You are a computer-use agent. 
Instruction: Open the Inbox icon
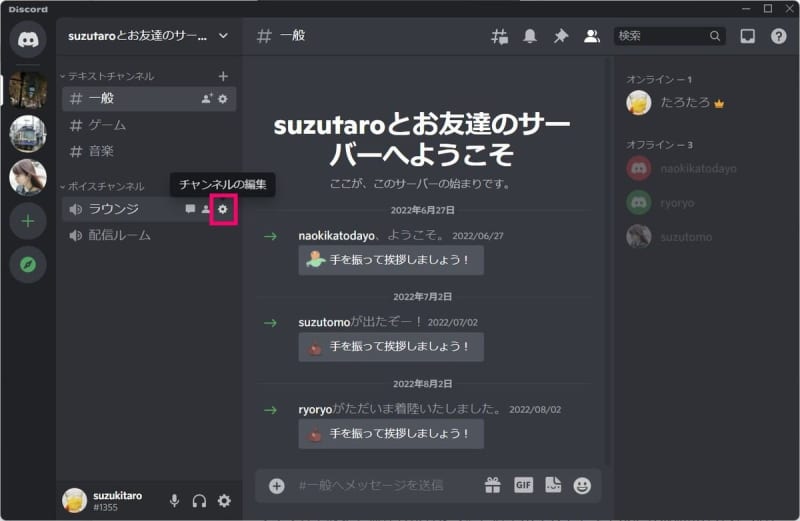[x=747, y=36]
